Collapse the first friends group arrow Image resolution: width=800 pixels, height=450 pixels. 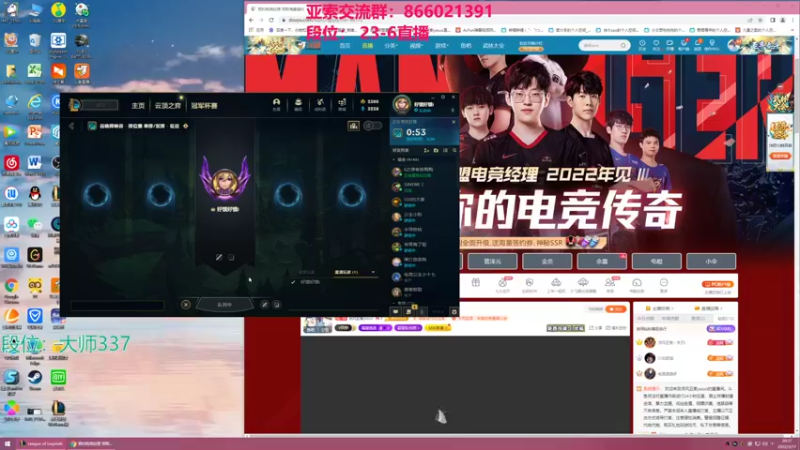(x=394, y=160)
